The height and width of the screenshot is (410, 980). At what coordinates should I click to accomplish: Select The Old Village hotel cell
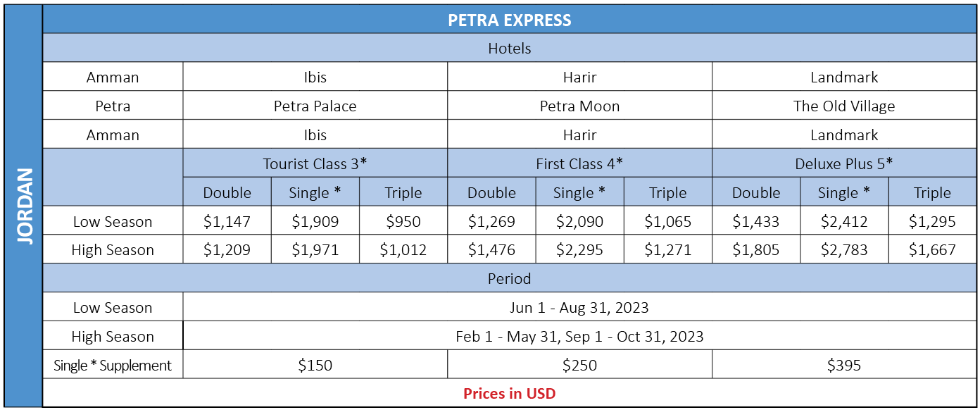click(845, 106)
